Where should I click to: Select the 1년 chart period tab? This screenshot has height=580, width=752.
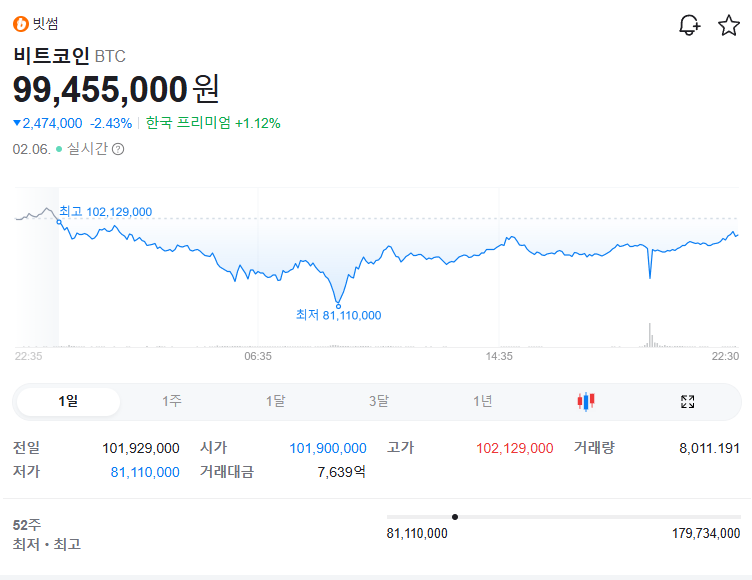(482, 401)
